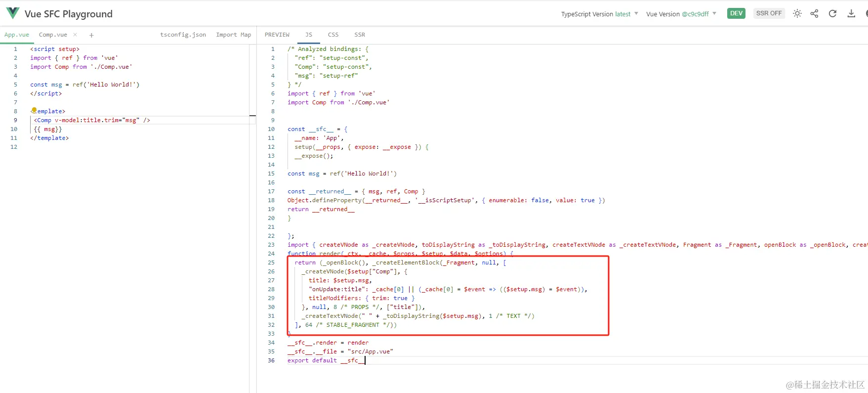Close the Comp.vue file tab
Screen dimensions: 868x393
75,35
